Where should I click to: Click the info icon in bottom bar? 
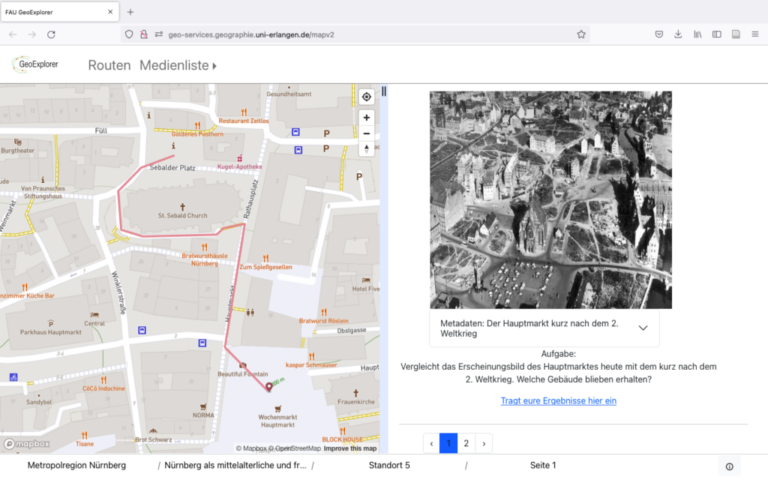point(729,466)
